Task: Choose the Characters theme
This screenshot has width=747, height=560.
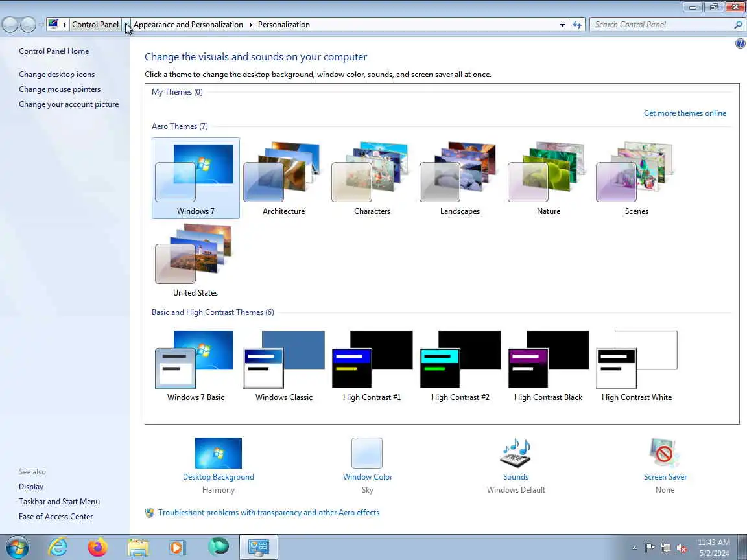Action: coord(372,178)
